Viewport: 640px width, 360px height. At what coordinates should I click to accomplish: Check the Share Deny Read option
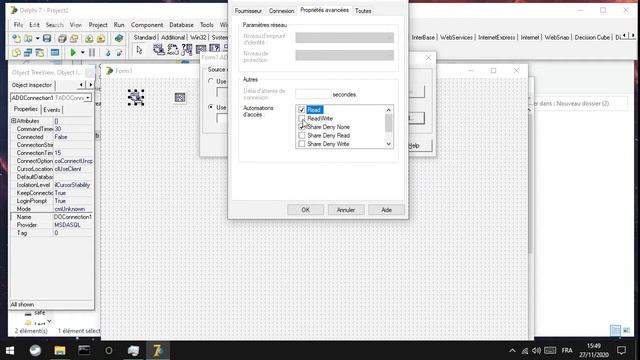pos(302,136)
